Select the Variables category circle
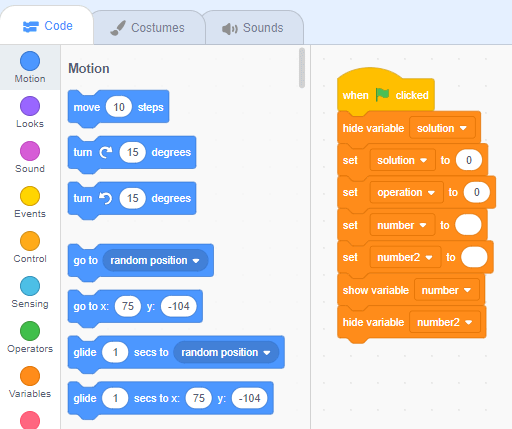 (30, 376)
